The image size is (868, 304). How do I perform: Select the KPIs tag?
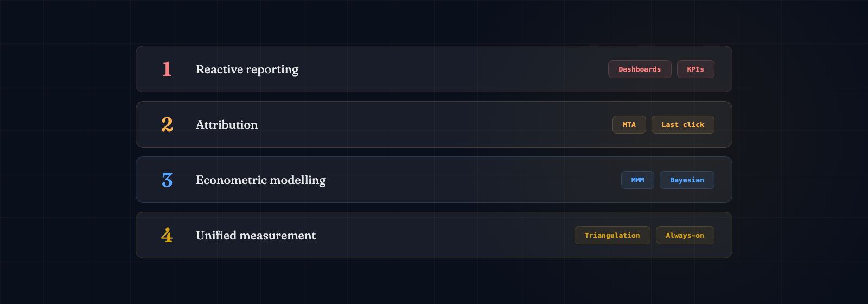pos(695,69)
